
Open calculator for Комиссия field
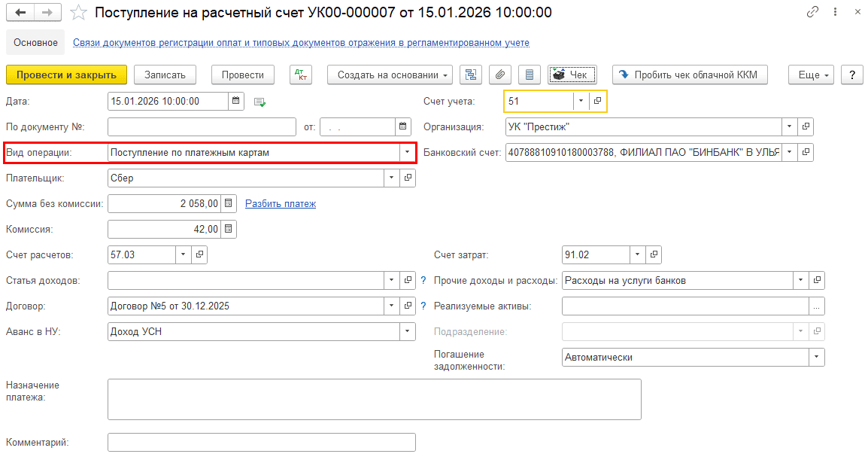pyautogui.click(x=229, y=229)
